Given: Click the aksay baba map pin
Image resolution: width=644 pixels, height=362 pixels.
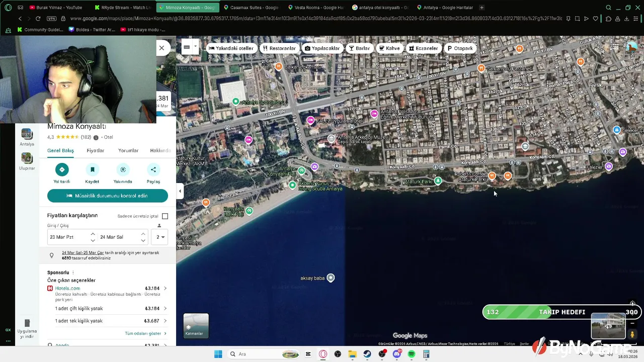Looking at the screenshot, I should (x=331, y=278).
